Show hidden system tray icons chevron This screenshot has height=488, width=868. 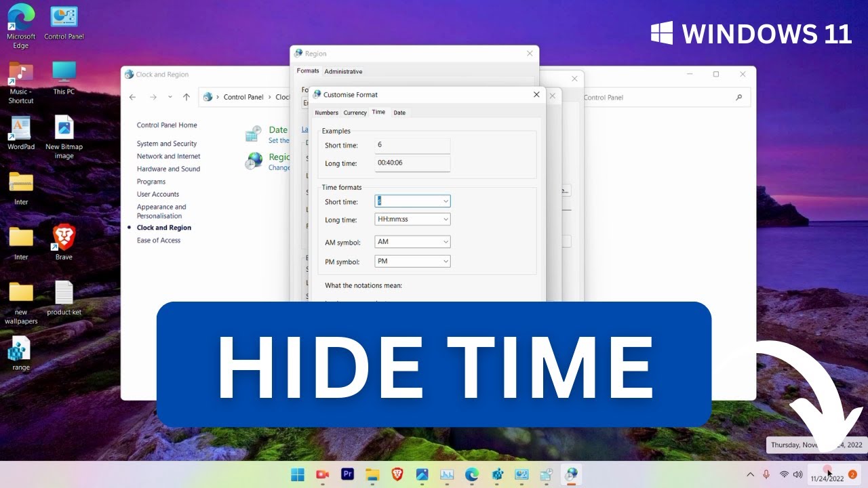tap(750, 474)
